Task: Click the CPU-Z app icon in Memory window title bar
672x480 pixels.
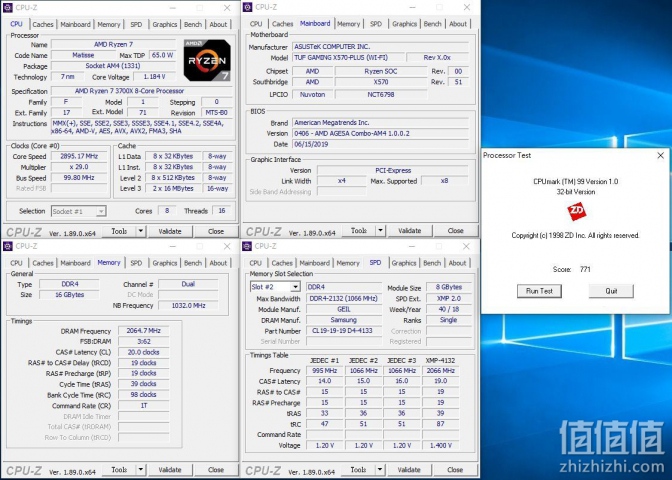Action: pos(8,246)
